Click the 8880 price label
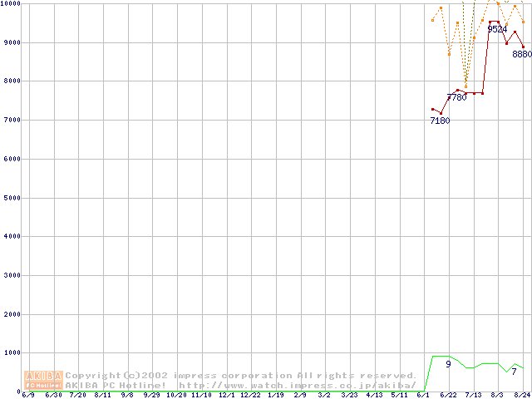This screenshot has width=532, height=399. (521, 54)
